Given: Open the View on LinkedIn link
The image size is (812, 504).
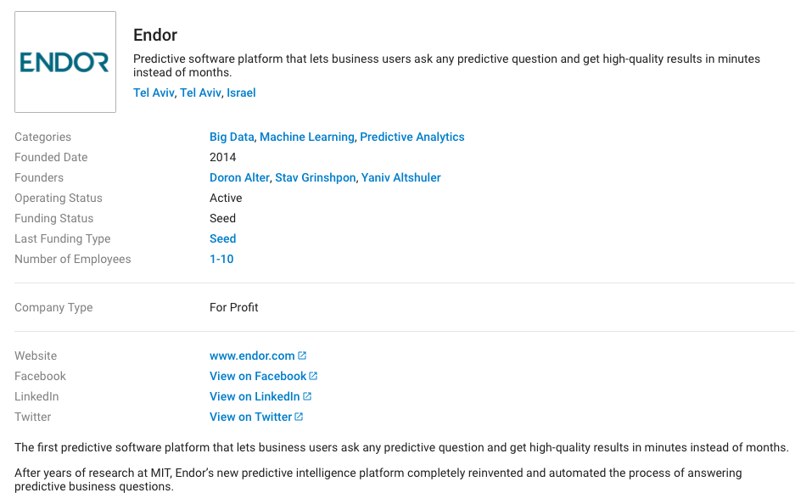Looking at the screenshot, I should click(255, 396).
